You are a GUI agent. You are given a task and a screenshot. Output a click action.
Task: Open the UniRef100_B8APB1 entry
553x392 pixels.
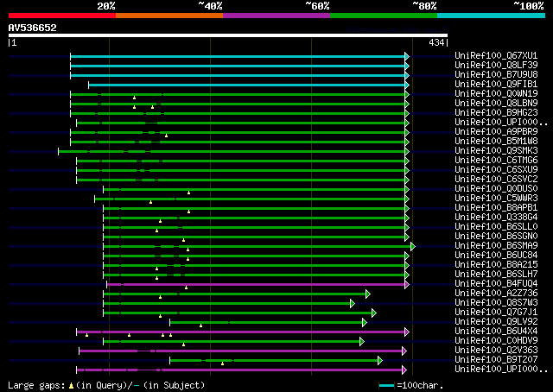(x=496, y=208)
